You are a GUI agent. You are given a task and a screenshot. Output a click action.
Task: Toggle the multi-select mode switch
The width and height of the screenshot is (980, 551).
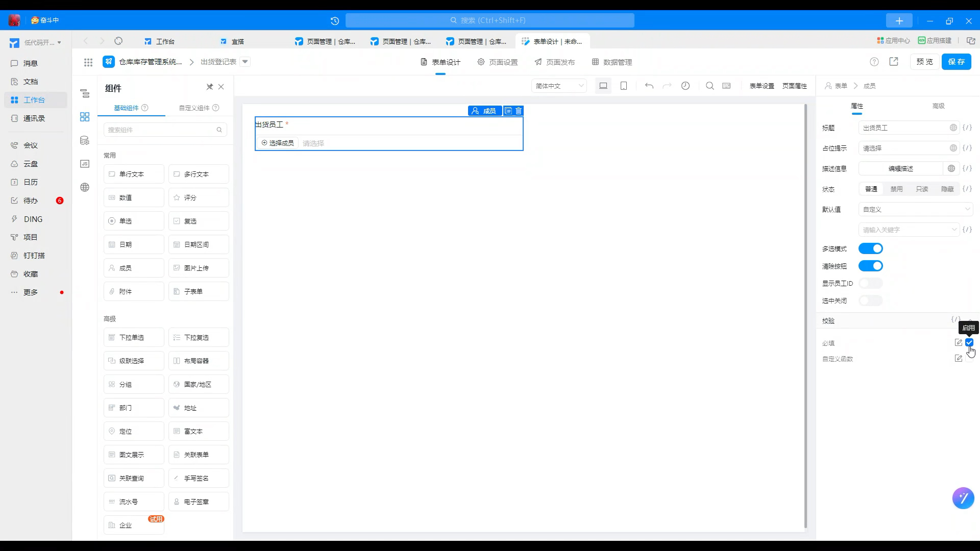pos(870,248)
